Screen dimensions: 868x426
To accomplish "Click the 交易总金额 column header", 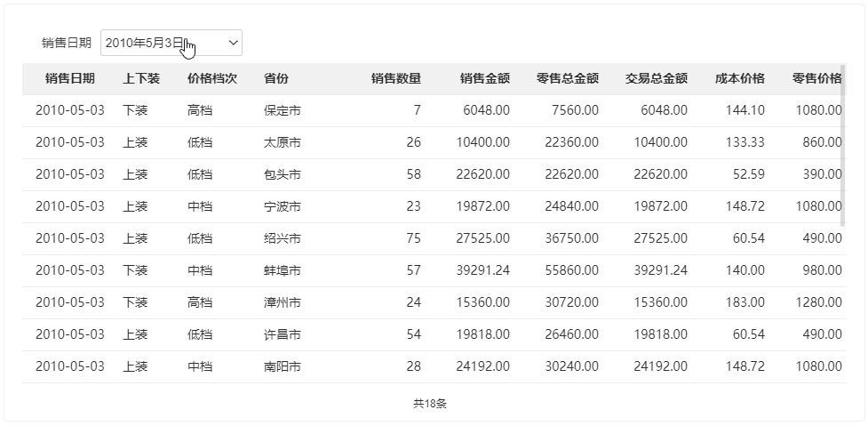I will pyautogui.click(x=657, y=78).
